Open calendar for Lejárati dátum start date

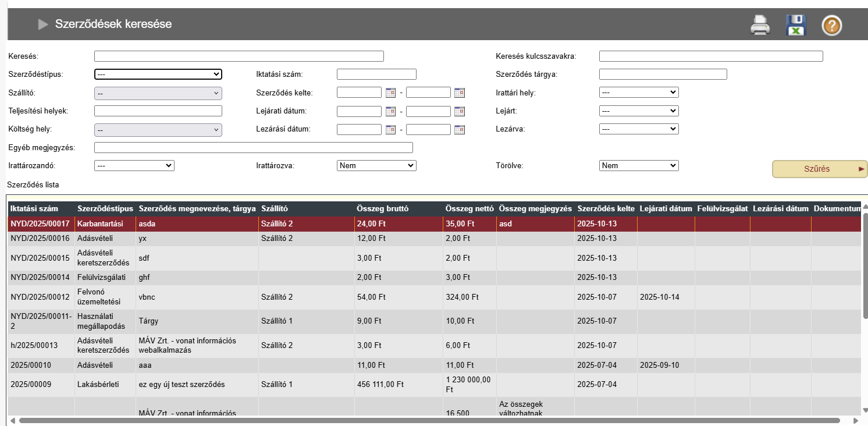tap(390, 111)
